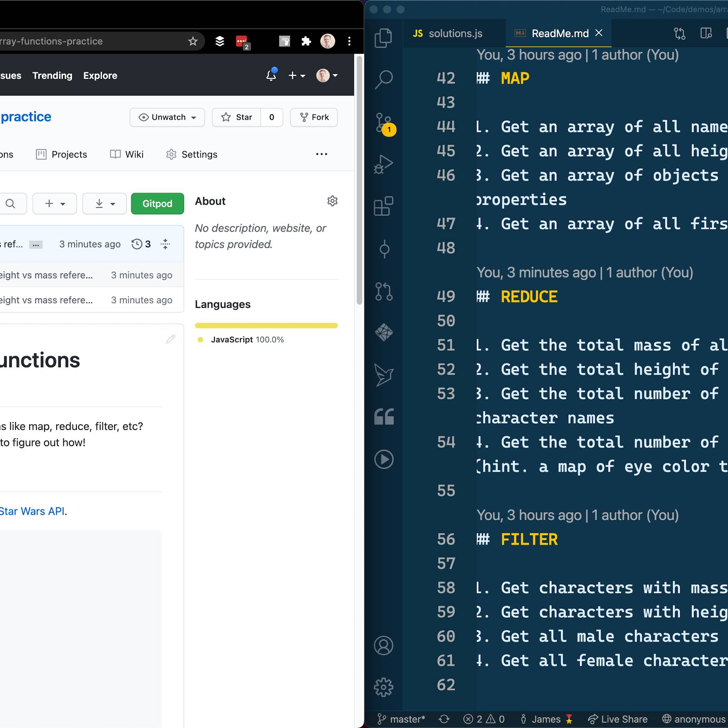Image resolution: width=728 pixels, height=728 pixels.
Task: Expand the plus create-new dropdown in GitHub header
Action: pos(296,75)
